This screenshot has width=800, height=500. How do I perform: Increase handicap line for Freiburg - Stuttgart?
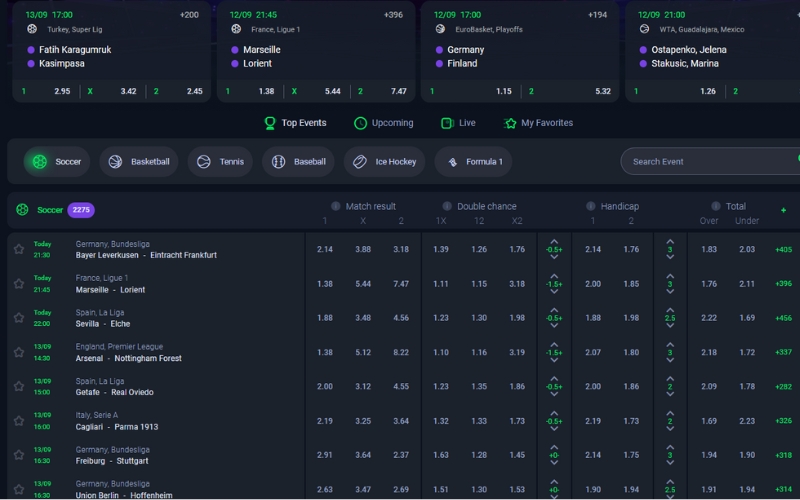point(554,447)
